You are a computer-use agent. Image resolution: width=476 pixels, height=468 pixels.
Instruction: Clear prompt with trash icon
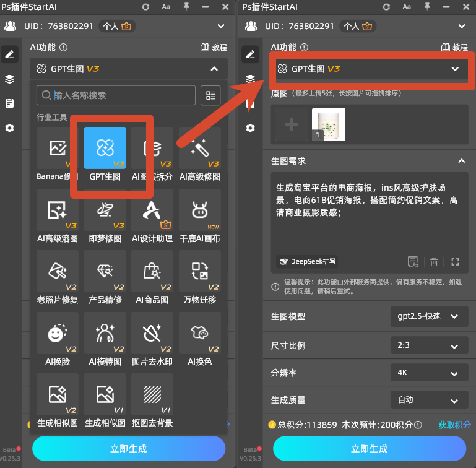click(x=434, y=261)
